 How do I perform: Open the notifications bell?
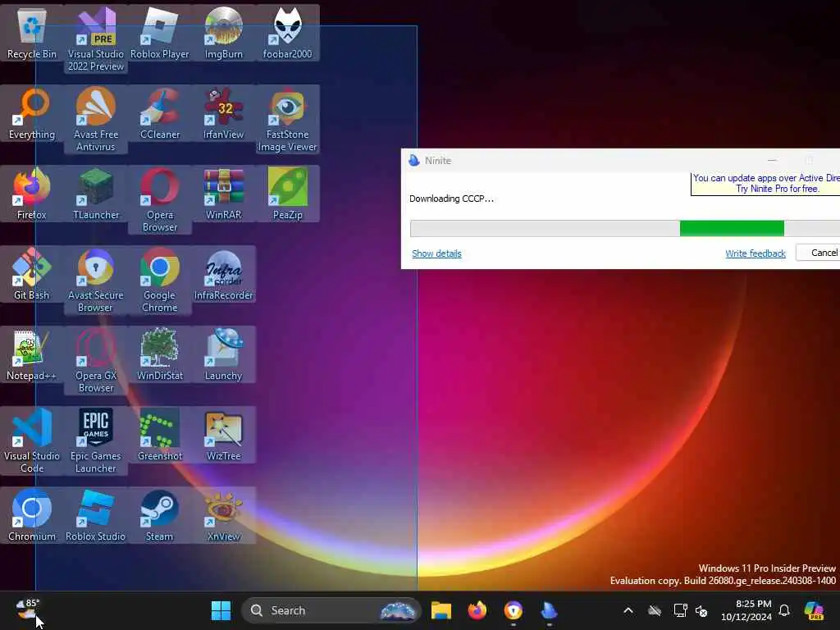point(783,610)
